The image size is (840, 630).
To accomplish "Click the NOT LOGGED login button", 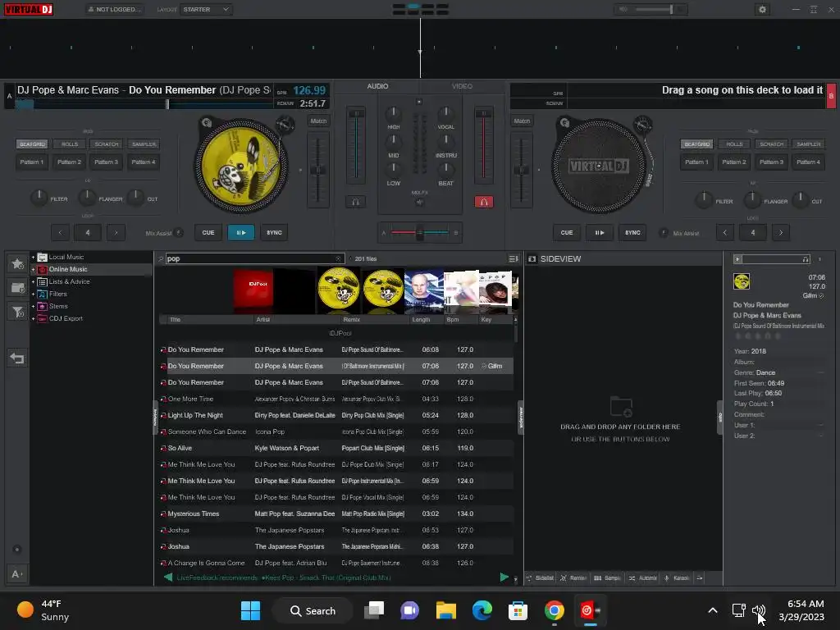I will point(115,9).
